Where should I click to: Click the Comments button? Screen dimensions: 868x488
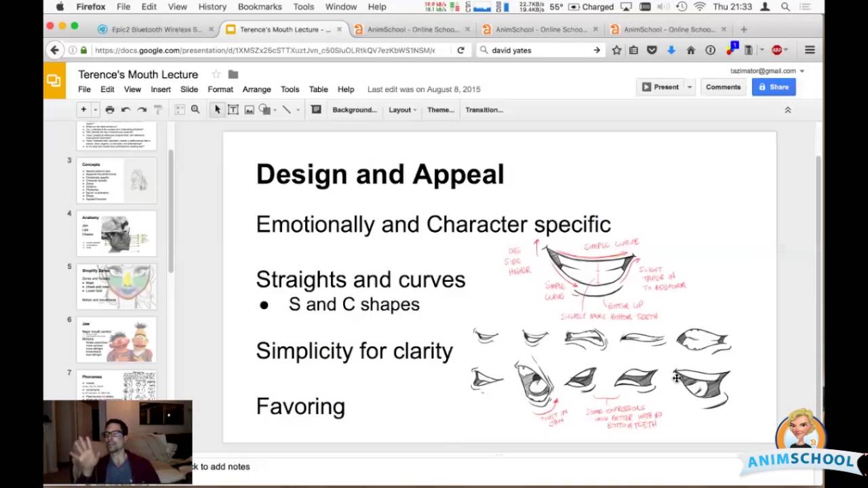point(723,87)
